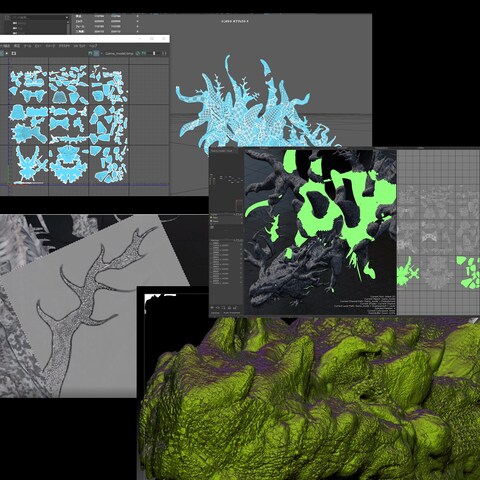
Task: Select the right-hand tab at Mari's bottom-left
Action: pos(232,313)
